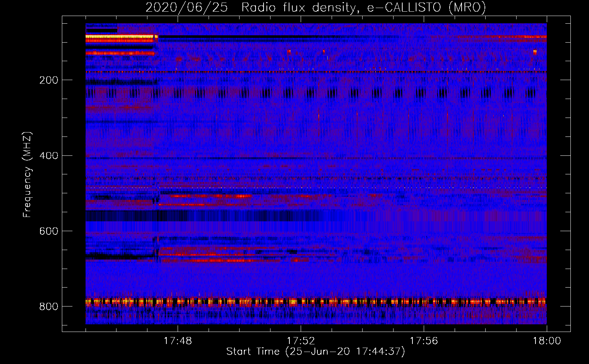Click the 17:52 time tick label
Viewport: 589px width, 364px height.
click(x=301, y=341)
